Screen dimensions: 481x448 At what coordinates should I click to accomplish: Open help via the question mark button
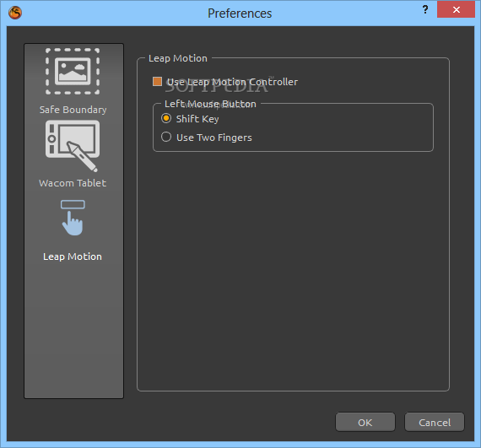[425, 9]
